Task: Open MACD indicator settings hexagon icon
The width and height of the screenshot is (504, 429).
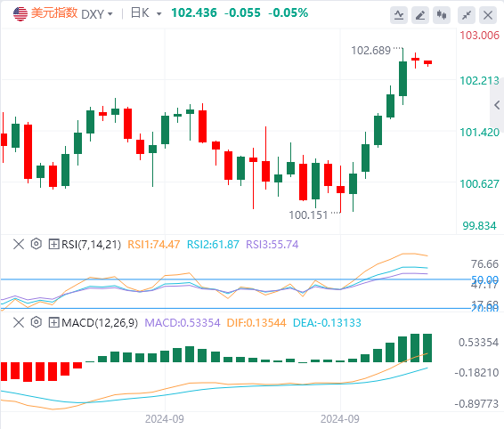Action: [37, 322]
